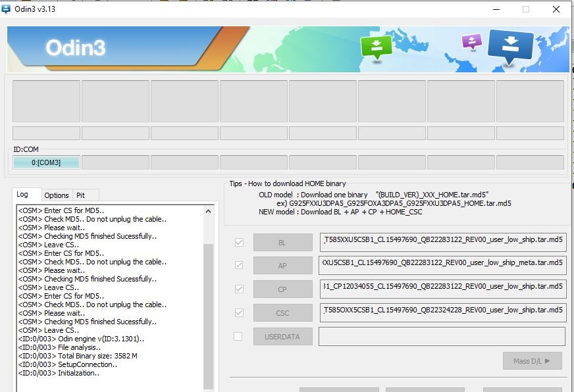Click the 'File analysis..' log line
Screen dimensions: 574x392
click(x=60, y=347)
